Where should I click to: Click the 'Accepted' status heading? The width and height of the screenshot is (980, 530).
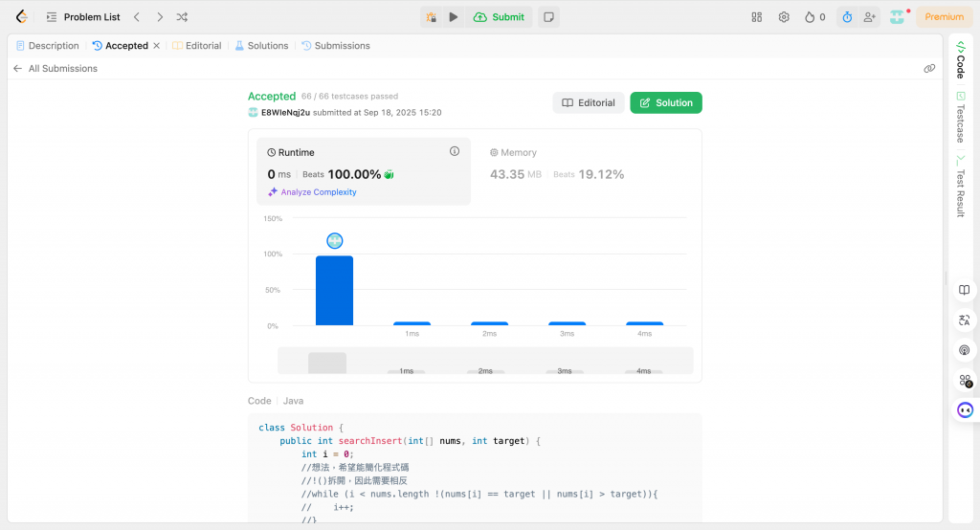271,97
